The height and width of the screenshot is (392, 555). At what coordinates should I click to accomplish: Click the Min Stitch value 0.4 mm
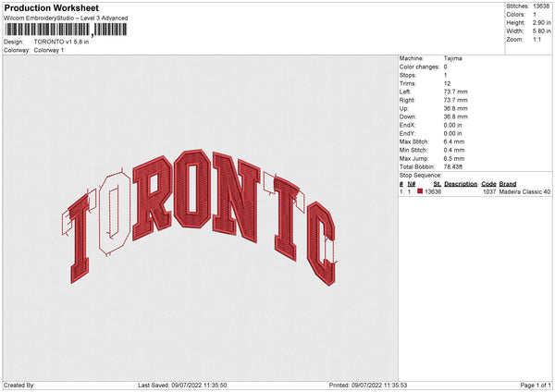(x=454, y=150)
